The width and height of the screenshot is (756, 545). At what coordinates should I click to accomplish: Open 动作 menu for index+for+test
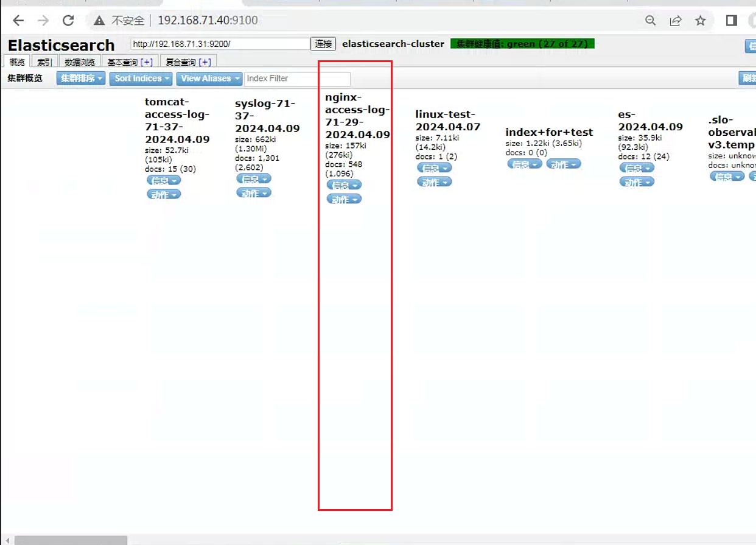(564, 164)
